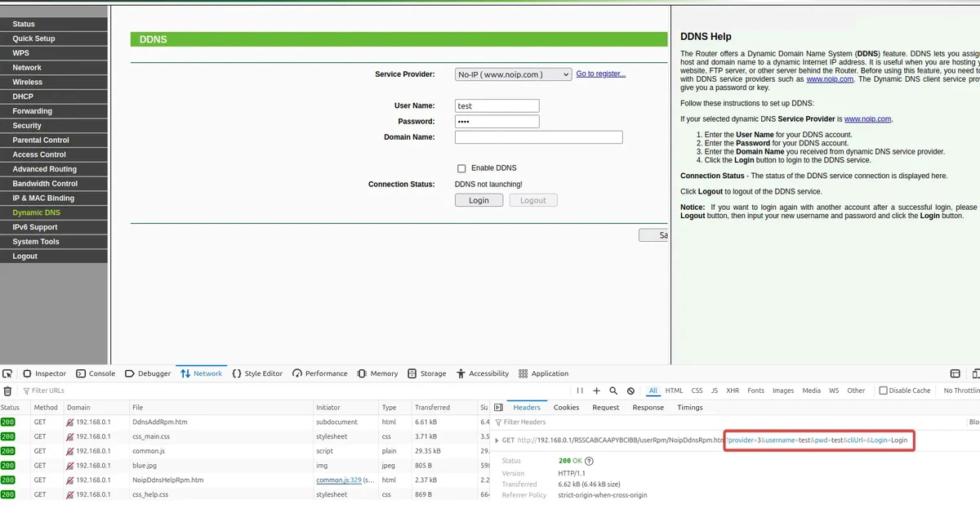The width and height of the screenshot is (980, 518).
Task: Open Bandwidth Control in router menu
Action: (x=54, y=184)
